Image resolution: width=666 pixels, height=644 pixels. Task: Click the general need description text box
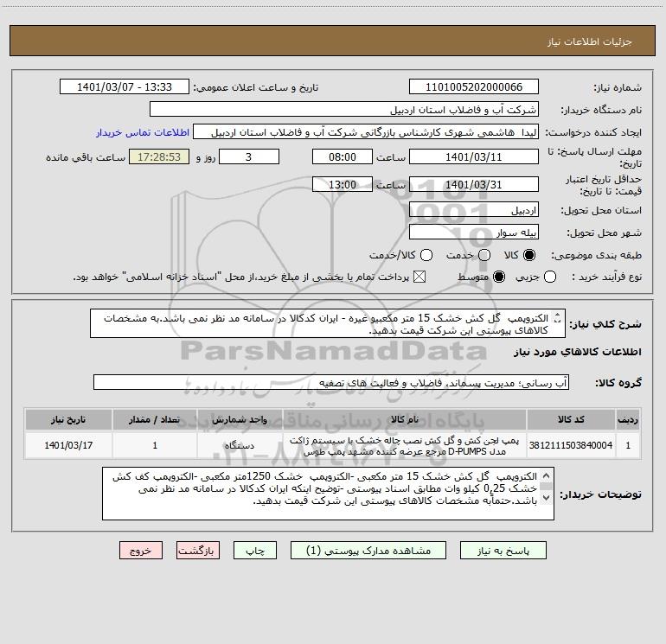(x=328, y=323)
